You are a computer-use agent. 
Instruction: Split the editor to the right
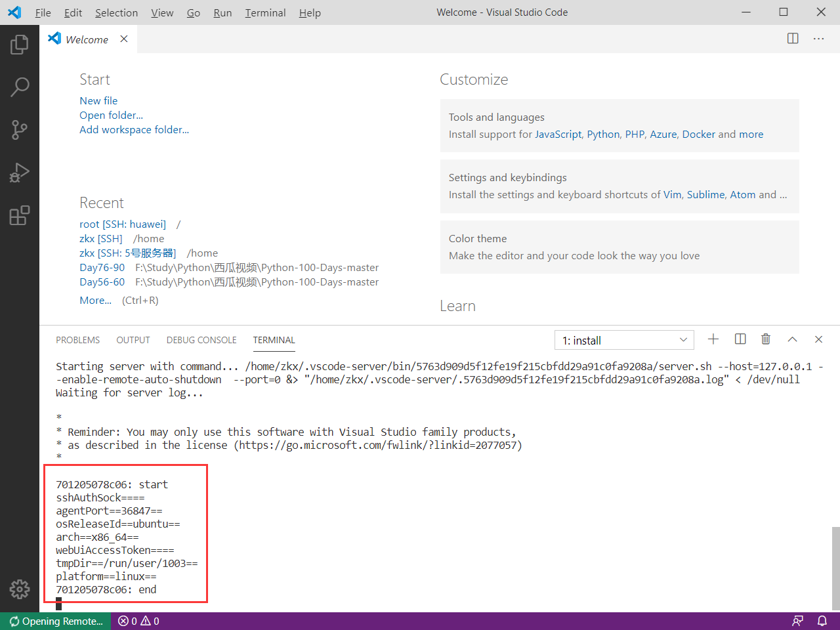(793, 39)
